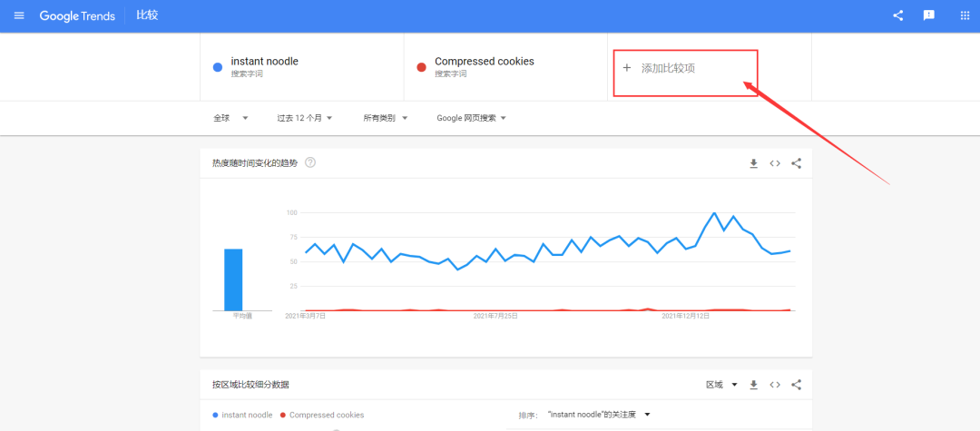The width and height of the screenshot is (980, 431).
Task: Click the plus icon to add comparison
Action: (x=627, y=68)
